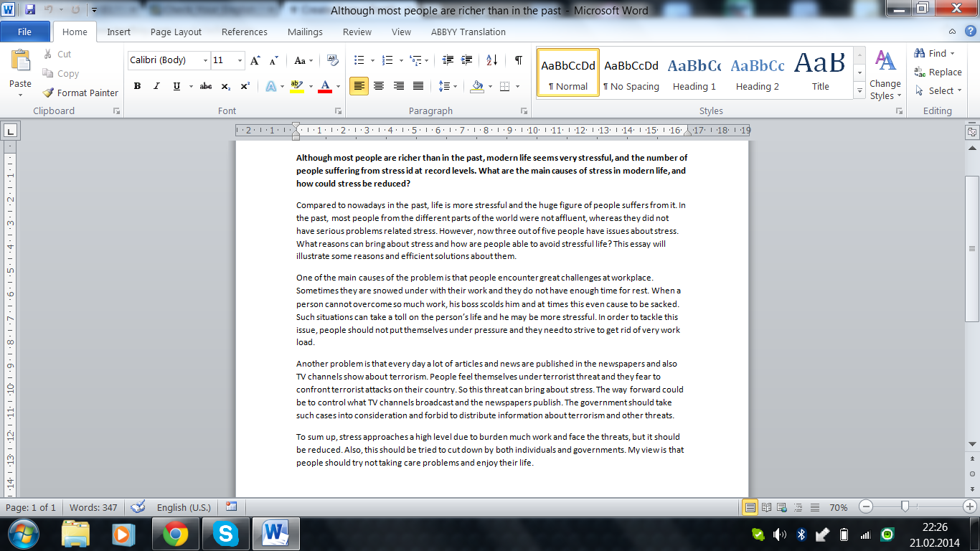Viewport: 980px width, 551px height.
Task: Increase paragraph indent
Action: [467, 60]
